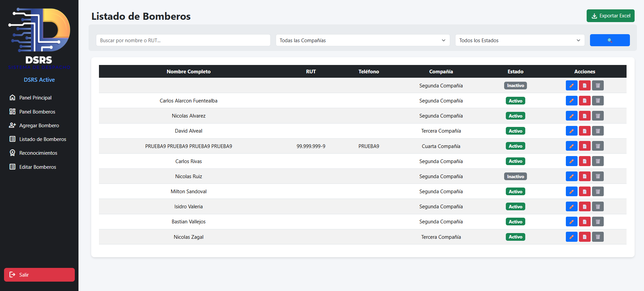This screenshot has height=291, width=644.
Task: Click the Exportar Excel button
Action: 610,16
